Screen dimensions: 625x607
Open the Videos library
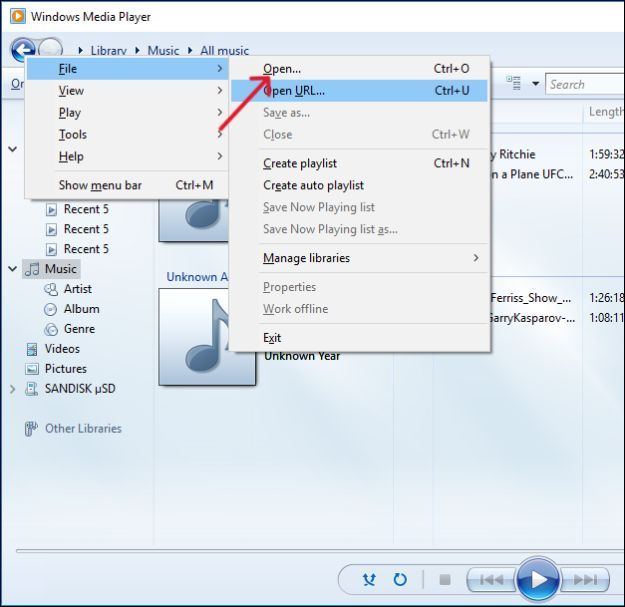pyautogui.click(x=62, y=349)
